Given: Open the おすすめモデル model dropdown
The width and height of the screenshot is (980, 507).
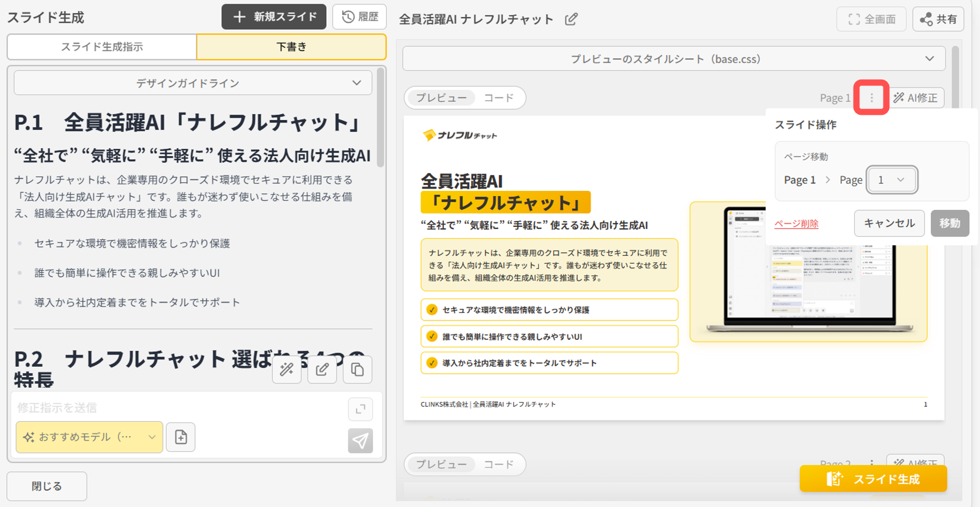Looking at the screenshot, I should 89,437.
